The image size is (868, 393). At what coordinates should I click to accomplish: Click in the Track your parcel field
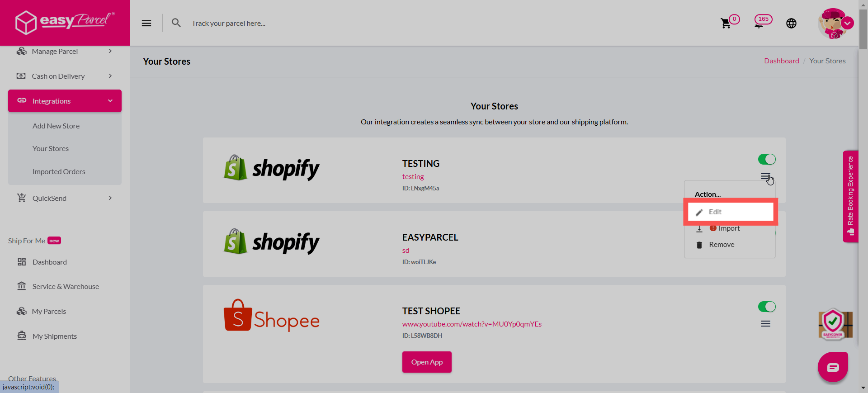[x=228, y=23]
